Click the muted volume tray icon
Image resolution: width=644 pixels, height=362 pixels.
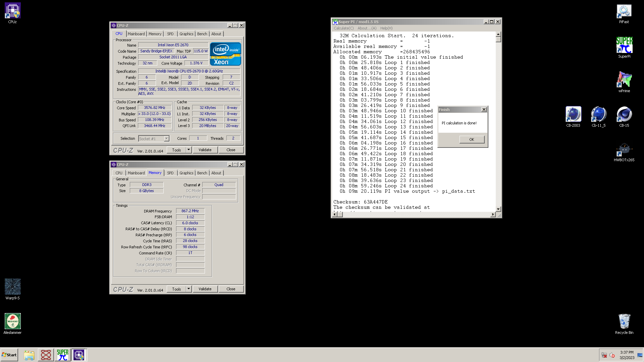point(612,355)
